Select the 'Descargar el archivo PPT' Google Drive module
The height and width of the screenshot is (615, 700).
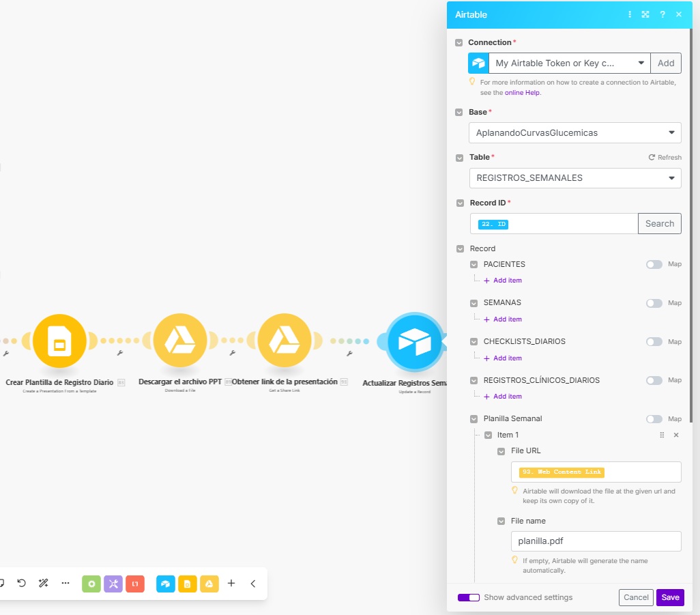coord(180,341)
